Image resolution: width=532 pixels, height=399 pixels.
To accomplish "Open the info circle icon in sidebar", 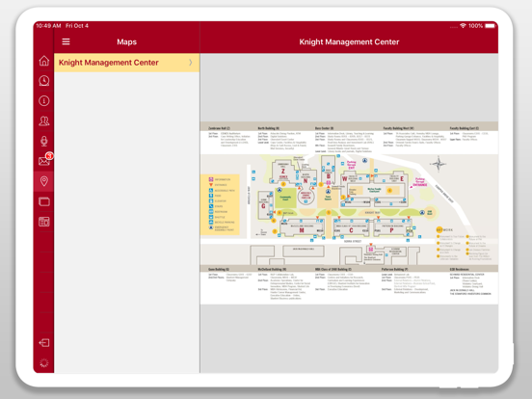I will pyautogui.click(x=44, y=101).
